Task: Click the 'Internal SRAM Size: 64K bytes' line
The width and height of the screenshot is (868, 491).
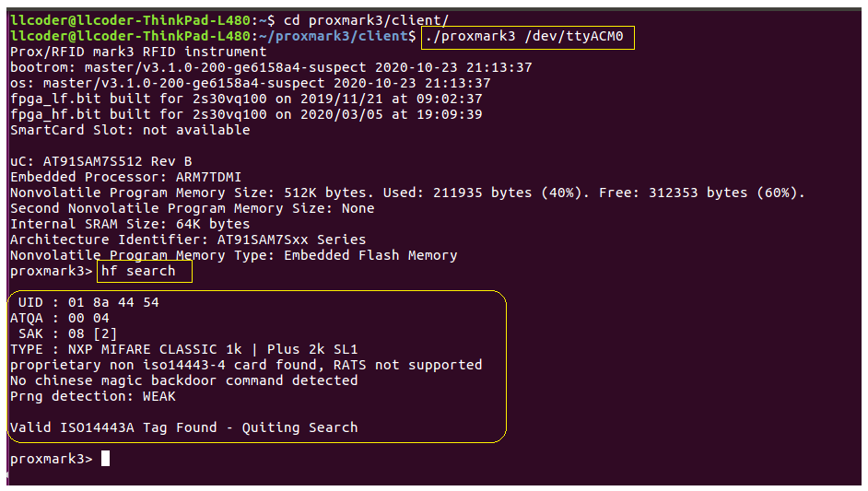Action: (130, 224)
